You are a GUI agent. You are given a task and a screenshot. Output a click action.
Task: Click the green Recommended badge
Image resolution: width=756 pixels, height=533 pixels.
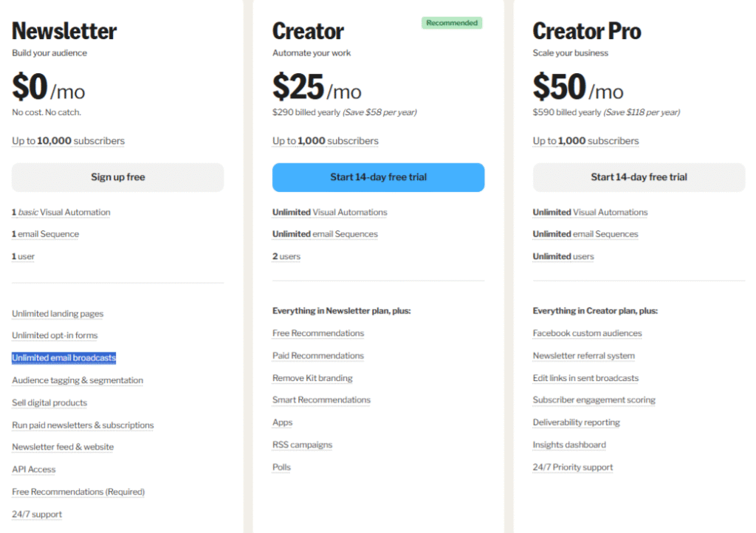coord(452,23)
